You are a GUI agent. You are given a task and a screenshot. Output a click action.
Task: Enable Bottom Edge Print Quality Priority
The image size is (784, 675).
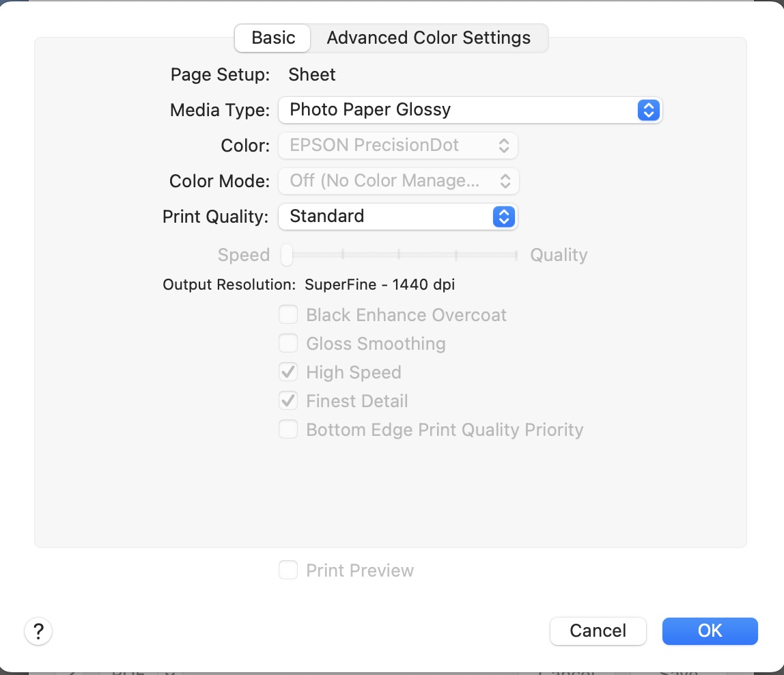[x=288, y=429]
